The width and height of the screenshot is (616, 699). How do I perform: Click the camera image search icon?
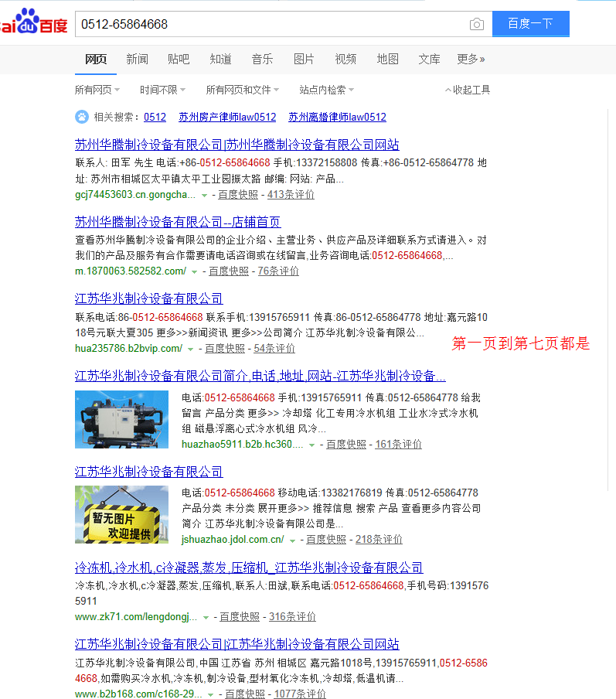pyautogui.click(x=476, y=24)
